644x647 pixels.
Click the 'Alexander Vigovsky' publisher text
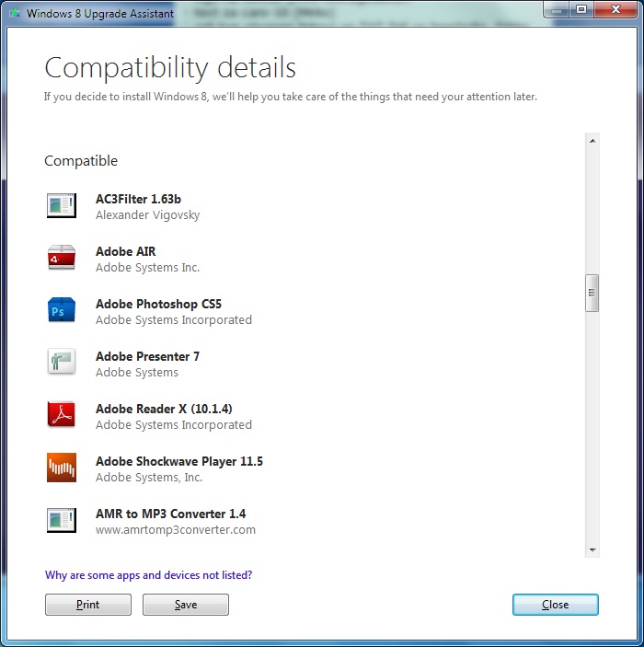pos(148,215)
